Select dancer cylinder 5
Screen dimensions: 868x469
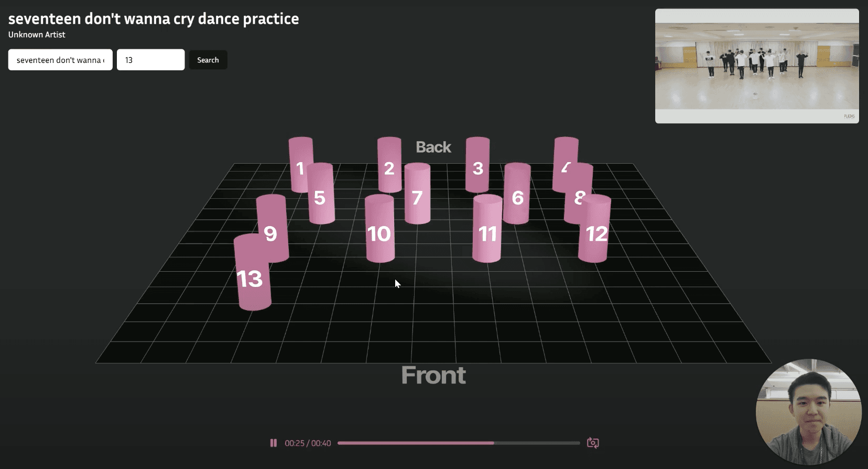321,194
